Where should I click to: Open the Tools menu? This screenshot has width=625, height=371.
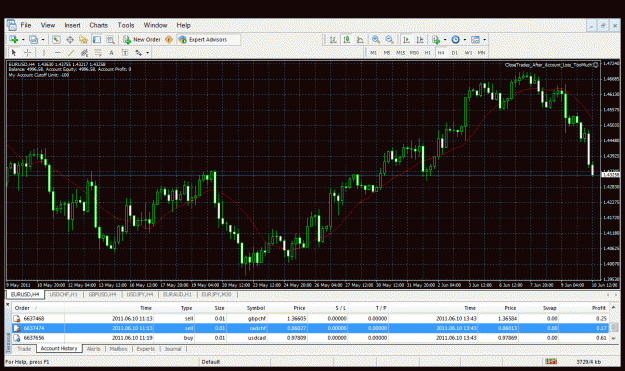click(126, 25)
